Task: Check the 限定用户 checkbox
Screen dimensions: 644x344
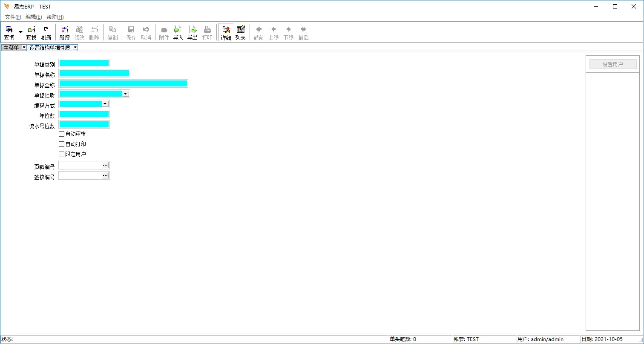Action: pos(62,155)
